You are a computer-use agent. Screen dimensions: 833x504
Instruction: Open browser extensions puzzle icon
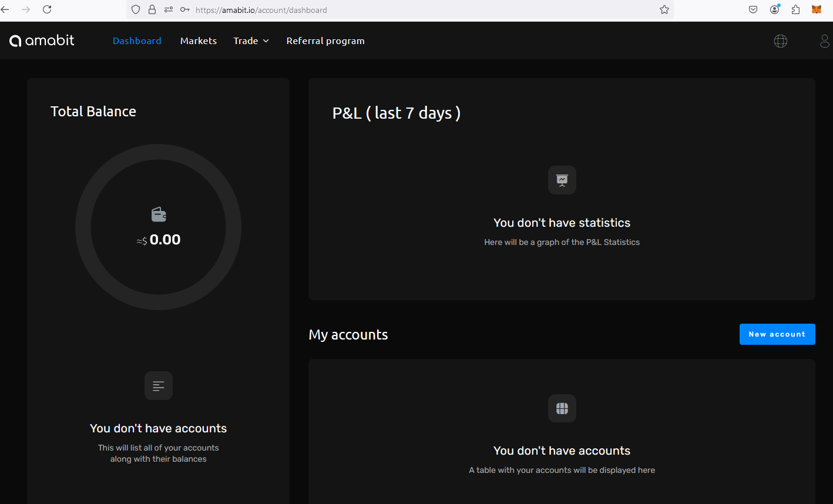click(x=795, y=9)
